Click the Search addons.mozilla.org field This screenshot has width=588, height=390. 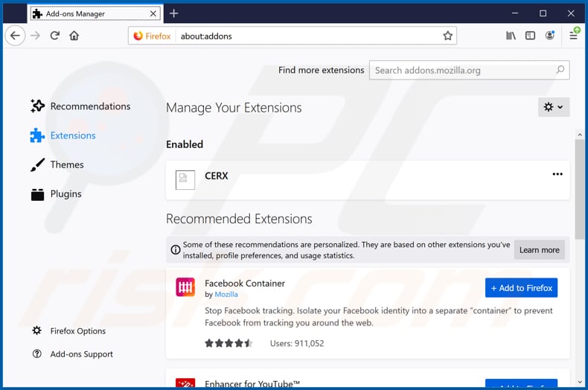click(469, 70)
